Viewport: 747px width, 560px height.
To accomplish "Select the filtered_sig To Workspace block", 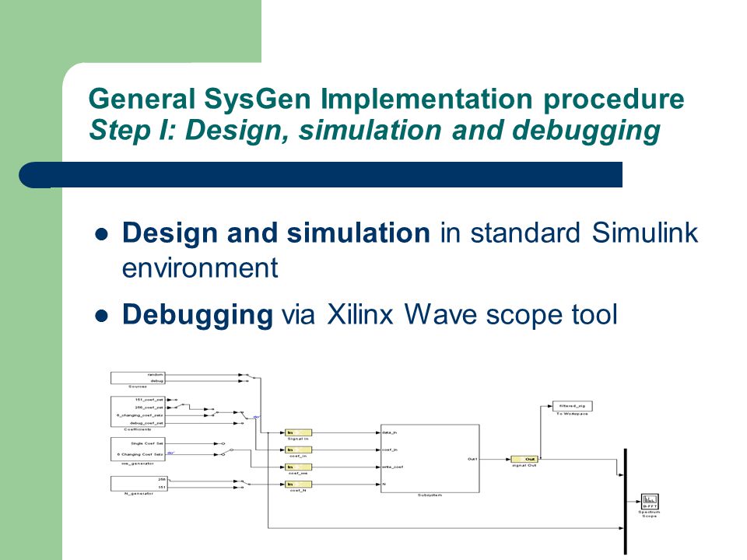I will coord(572,406).
